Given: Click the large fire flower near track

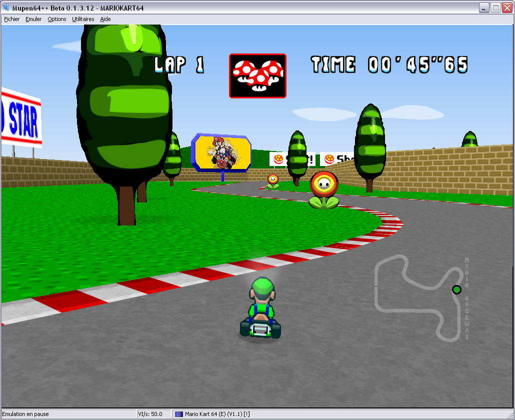Looking at the screenshot, I should (x=324, y=190).
